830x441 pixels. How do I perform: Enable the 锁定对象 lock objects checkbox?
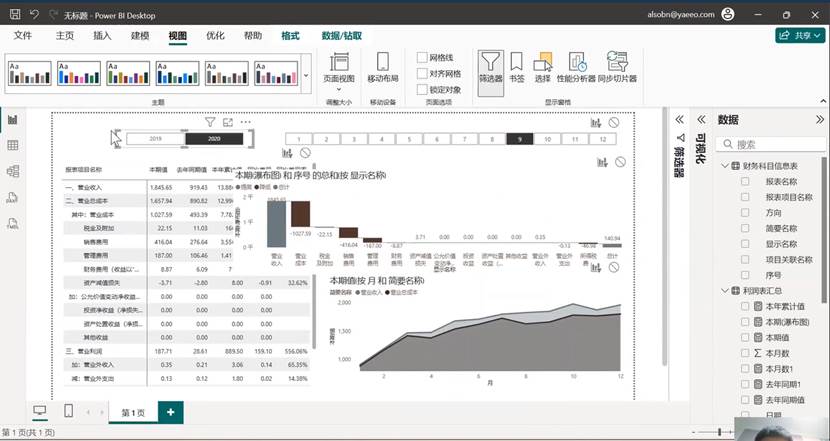point(422,89)
